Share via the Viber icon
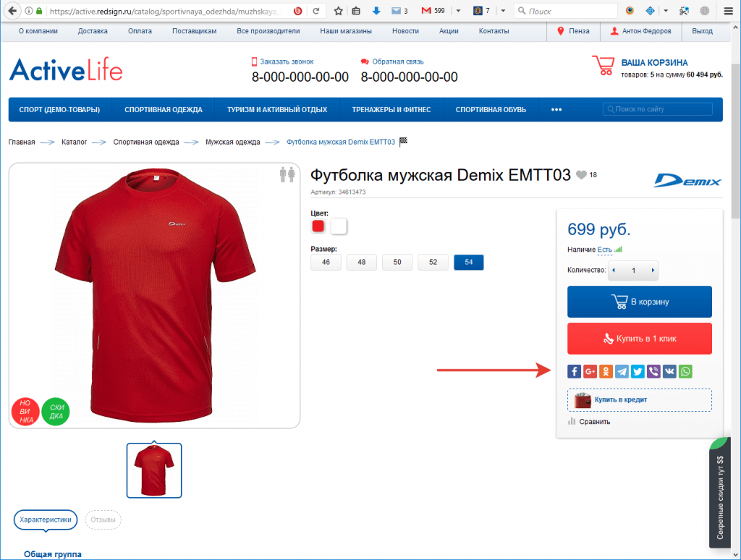The height and width of the screenshot is (560, 741). click(653, 371)
